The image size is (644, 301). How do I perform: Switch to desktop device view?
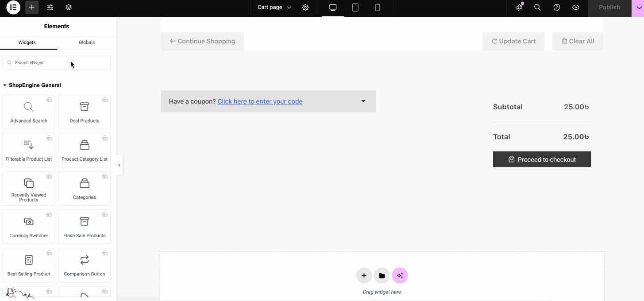coord(333,8)
